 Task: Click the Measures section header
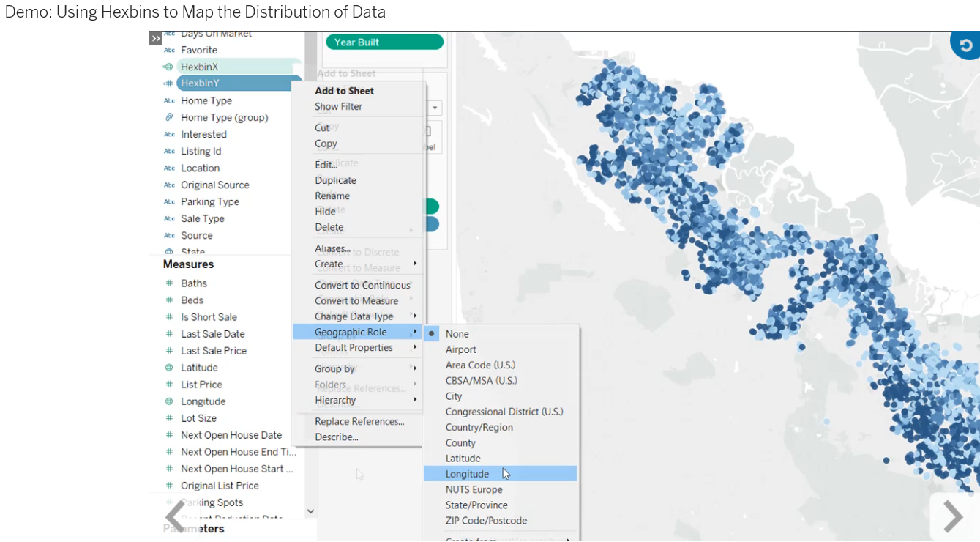coord(188,264)
